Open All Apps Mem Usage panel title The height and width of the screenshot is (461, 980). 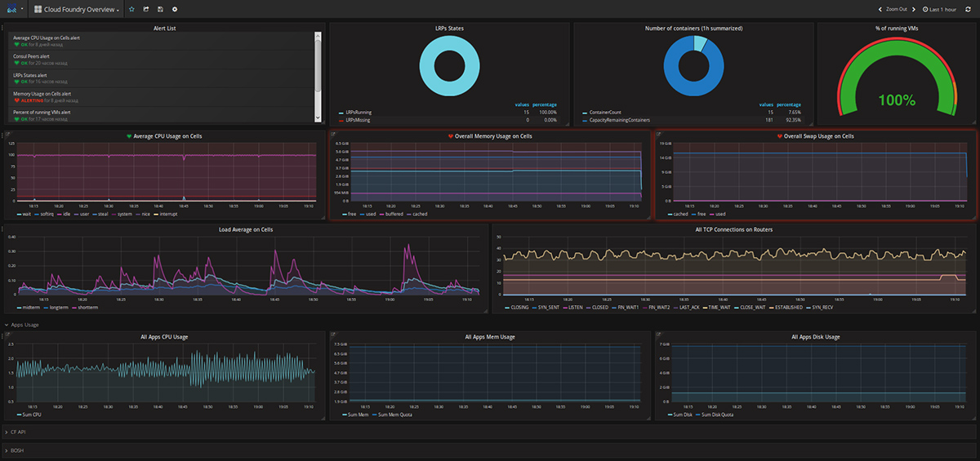[x=490, y=337]
